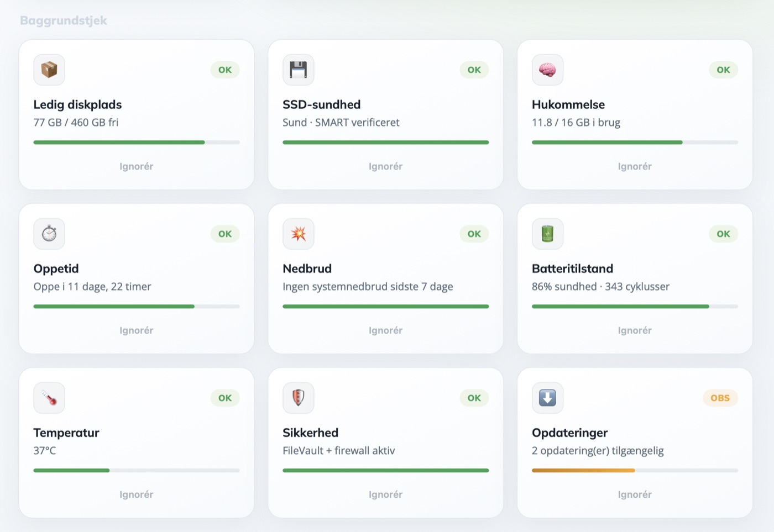Click the OK badge on Temperatur card
This screenshot has height=532, width=774.
(225, 398)
